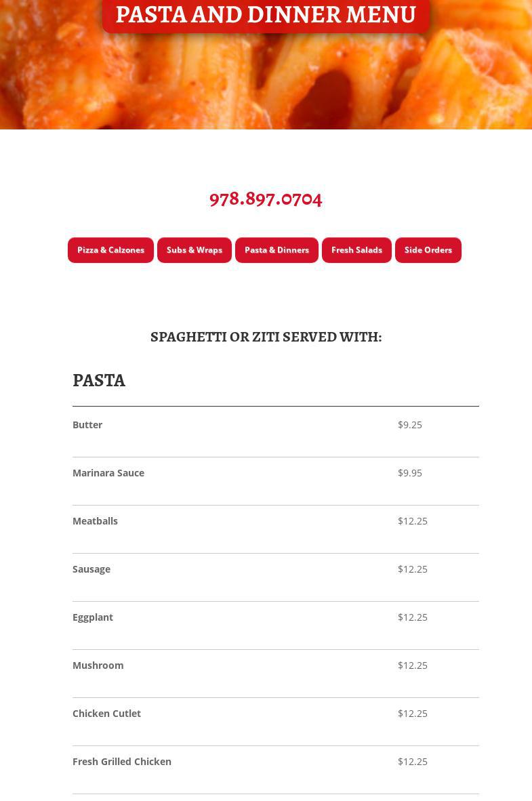Click the $9.25 Butter price
This screenshot has width=532, height=801.
(410, 425)
